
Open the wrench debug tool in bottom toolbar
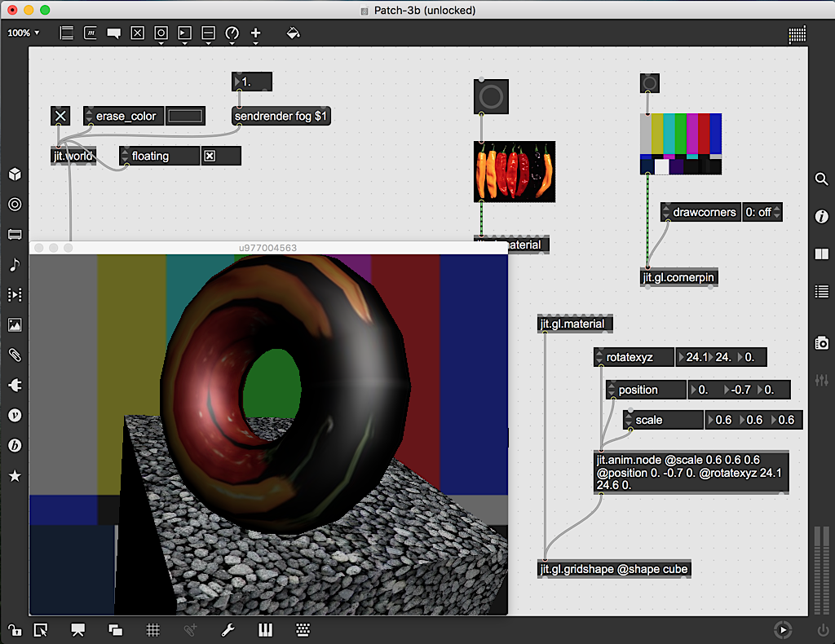(x=228, y=630)
